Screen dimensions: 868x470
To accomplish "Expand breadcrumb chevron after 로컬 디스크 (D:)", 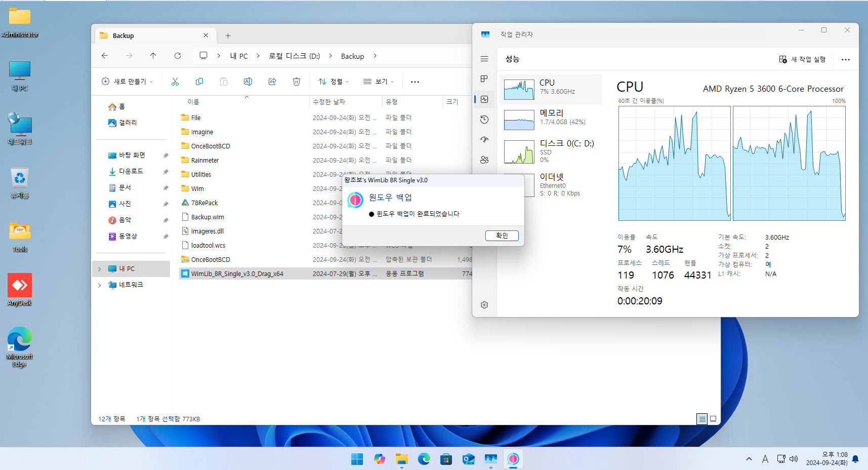I will (330, 56).
